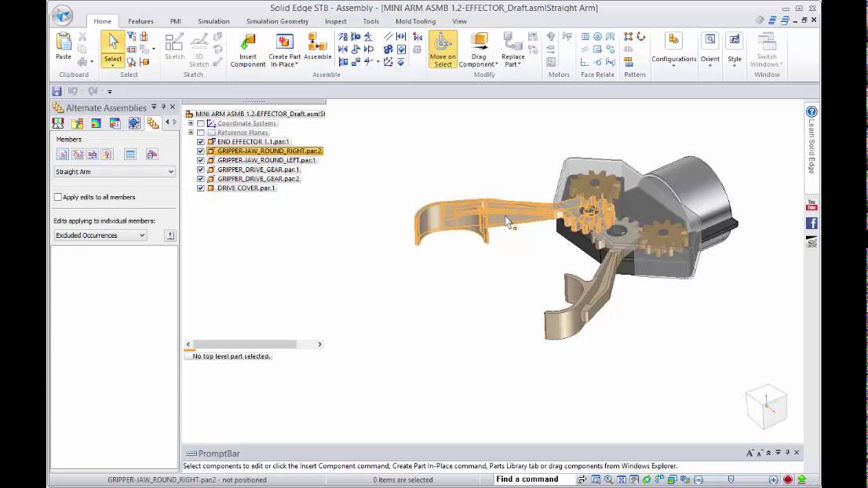
Task: Select DRIVE COVER.par:1 in tree
Action: (x=246, y=188)
